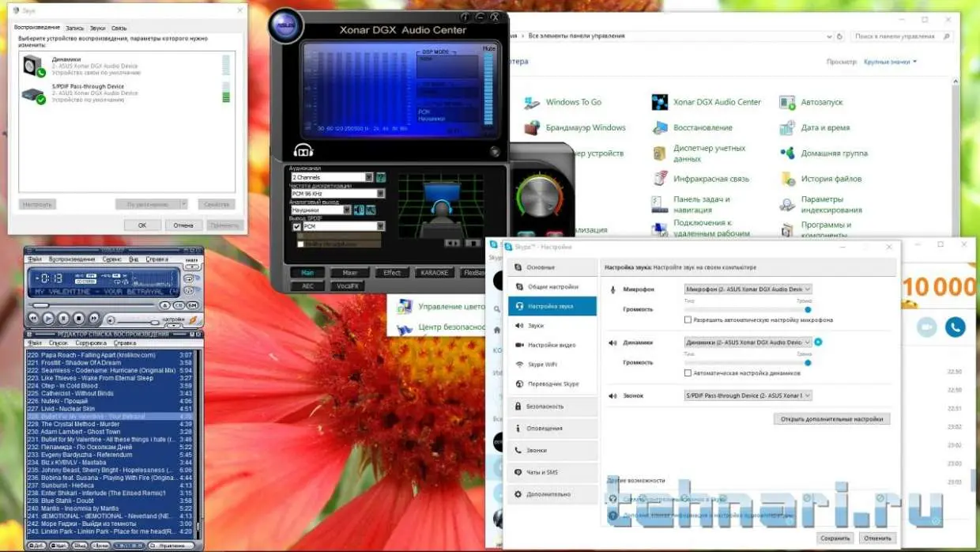The height and width of the screenshot is (552, 980).
Task: Open Skype Звонок device dropdown
Action: 748,395
